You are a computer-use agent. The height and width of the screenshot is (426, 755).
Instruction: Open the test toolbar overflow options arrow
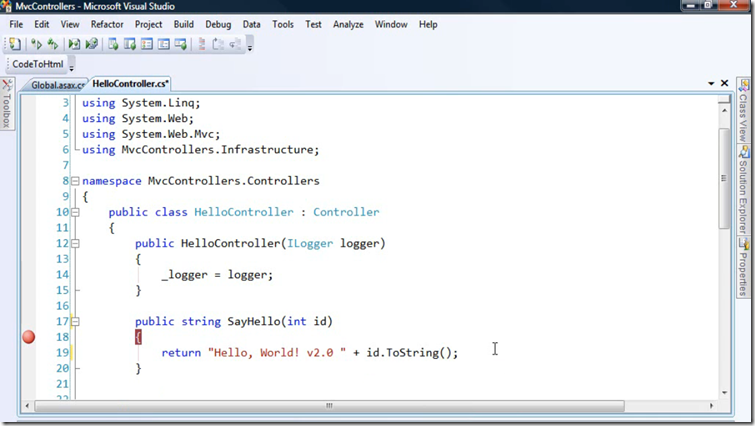249,46
